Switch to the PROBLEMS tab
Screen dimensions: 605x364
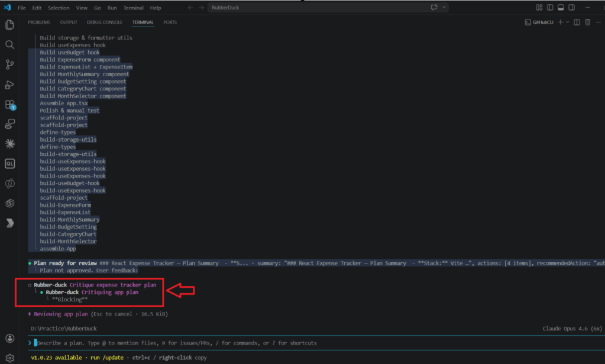(x=39, y=22)
